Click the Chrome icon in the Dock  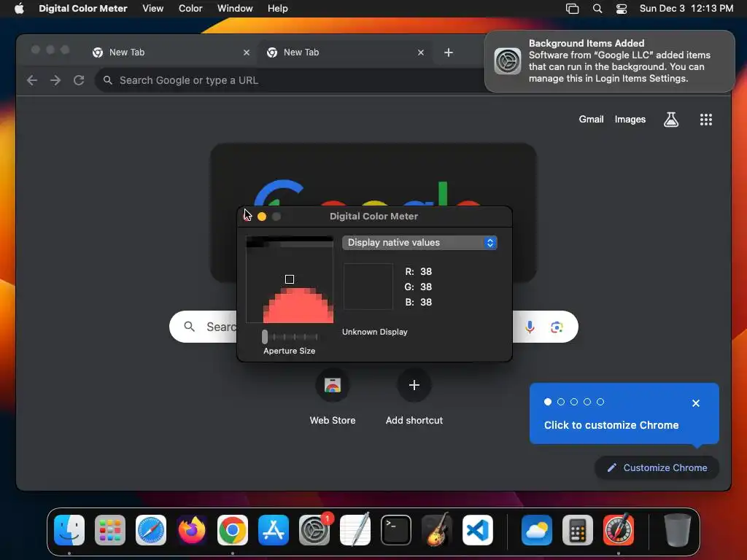point(233,530)
